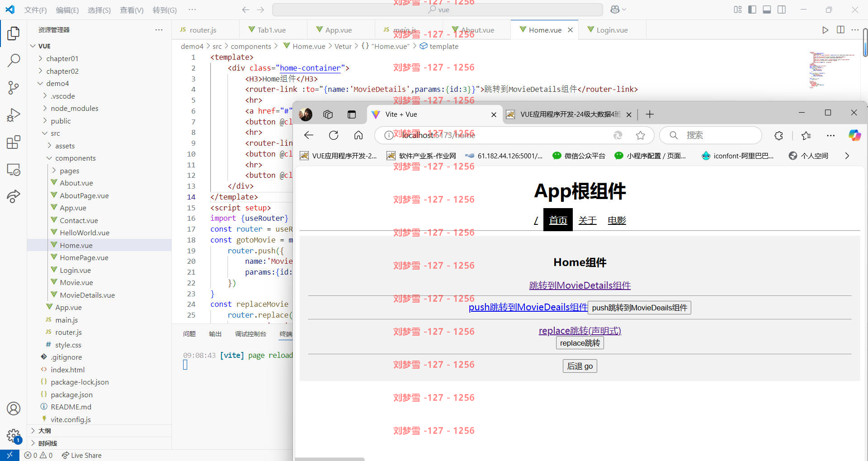Collapse the VUE root folder

33,46
